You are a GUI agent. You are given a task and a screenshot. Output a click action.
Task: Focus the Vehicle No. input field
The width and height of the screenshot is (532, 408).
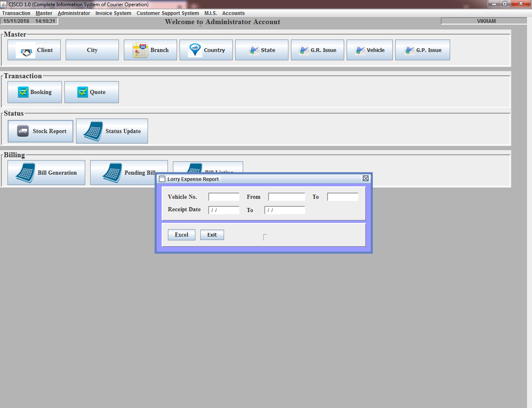[x=224, y=197]
